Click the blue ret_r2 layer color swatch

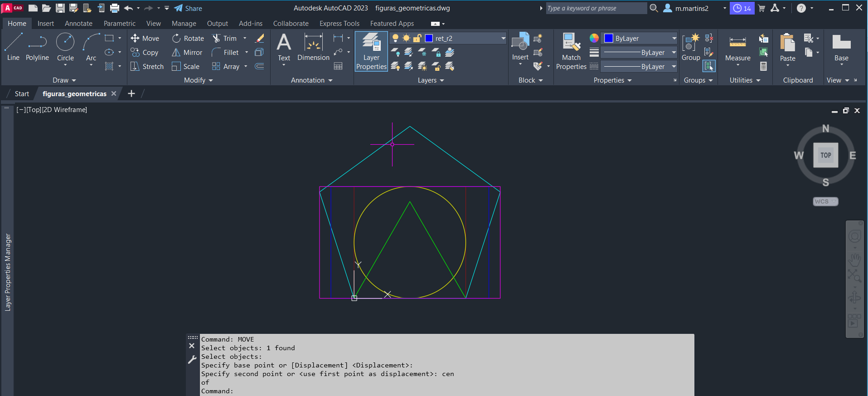click(x=429, y=39)
